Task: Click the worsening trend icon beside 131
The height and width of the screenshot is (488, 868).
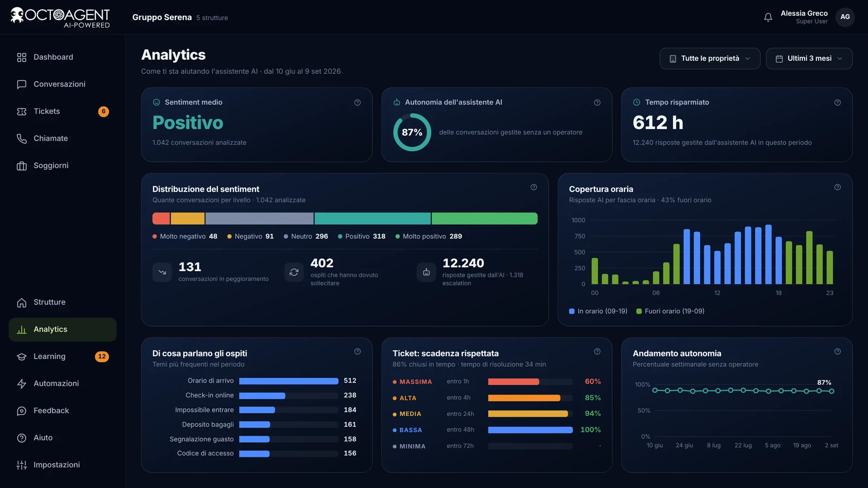Action: click(x=162, y=272)
